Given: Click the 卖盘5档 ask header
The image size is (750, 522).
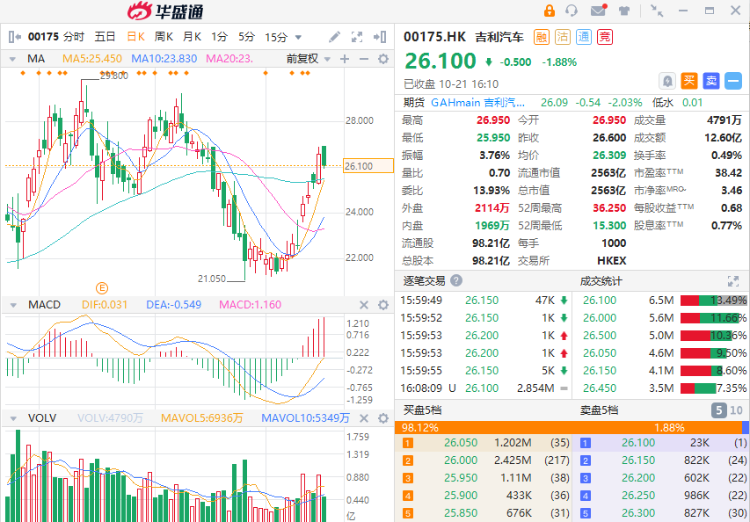Looking at the screenshot, I should click(x=599, y=410).
